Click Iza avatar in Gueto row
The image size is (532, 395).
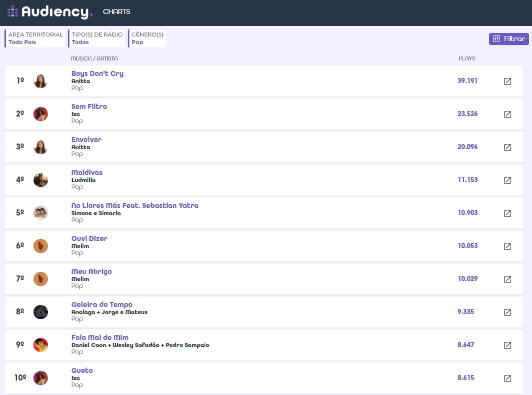coord(40,377)
